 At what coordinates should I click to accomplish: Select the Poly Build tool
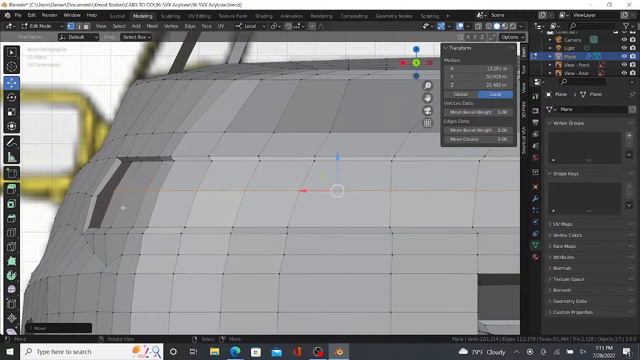point(11,261)
